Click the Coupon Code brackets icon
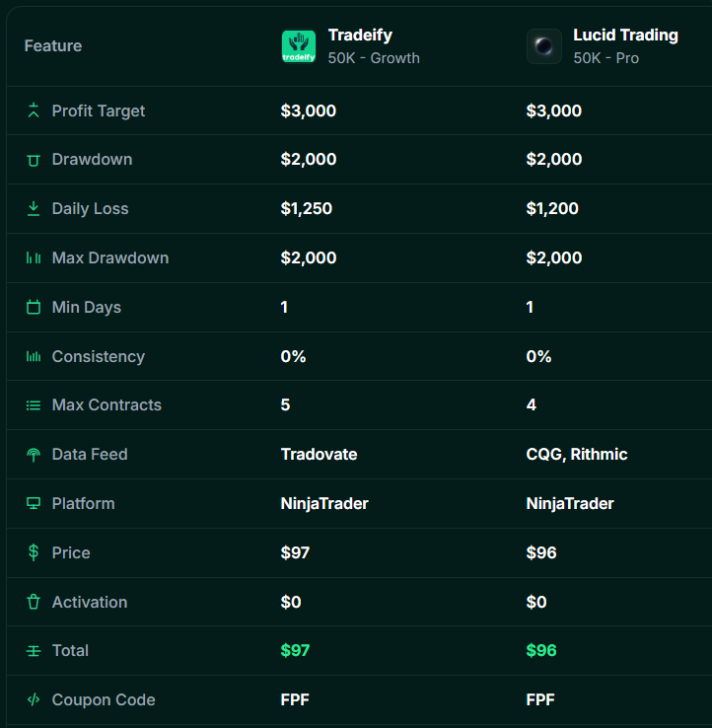 pyautogui.click(x=34, y=699)
